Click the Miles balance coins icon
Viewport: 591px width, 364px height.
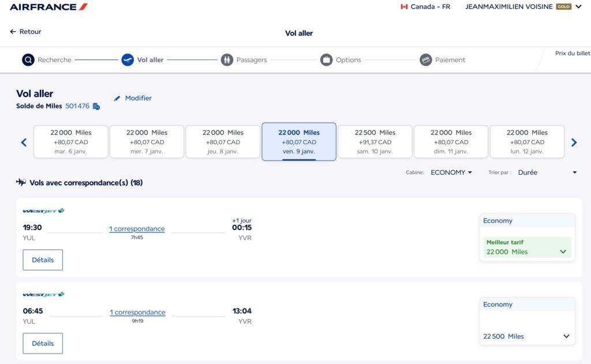click(x=96, y=106)
